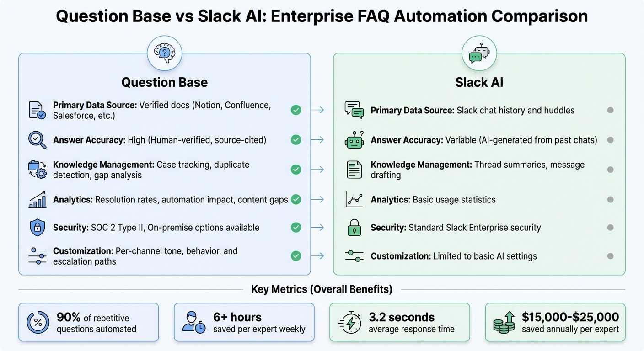Image resolution: width=644 pixels, height=351 pixels.
Task: Switch to the Question Base panel header
Action: pos(164,82)
